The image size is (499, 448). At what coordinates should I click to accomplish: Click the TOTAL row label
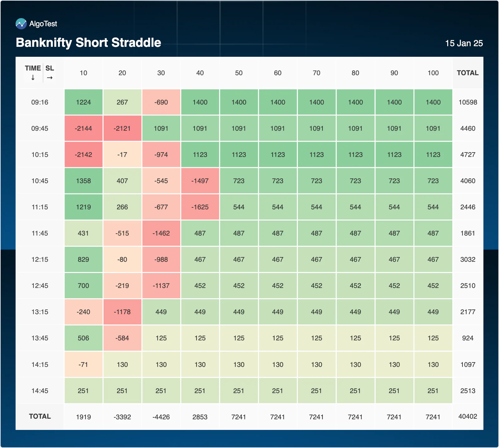click(40, 416)
